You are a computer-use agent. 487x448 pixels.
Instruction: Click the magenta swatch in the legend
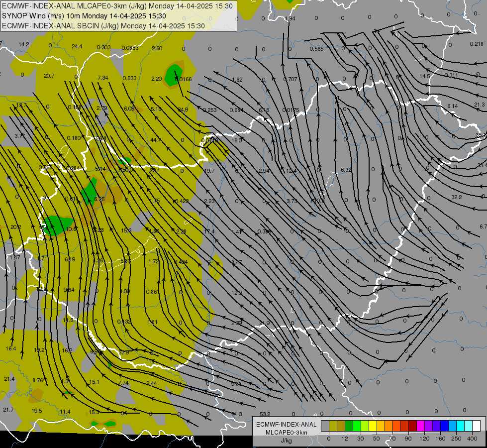(x=420, y=426)
